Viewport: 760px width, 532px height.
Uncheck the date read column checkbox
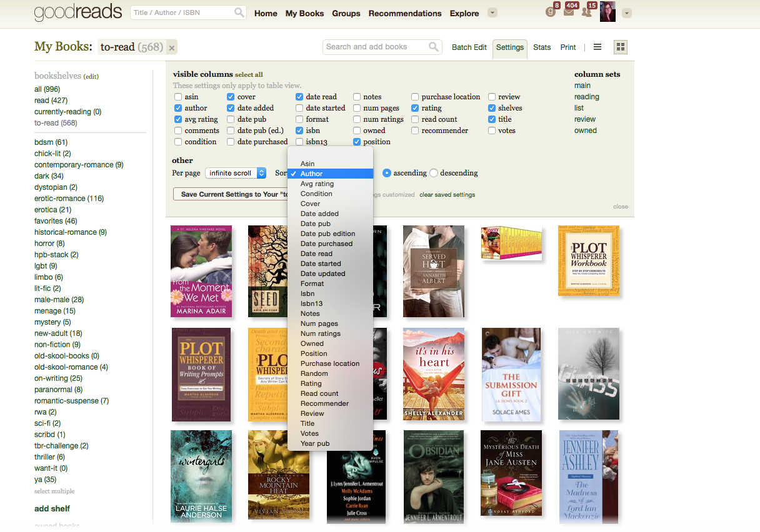(299, 97)
